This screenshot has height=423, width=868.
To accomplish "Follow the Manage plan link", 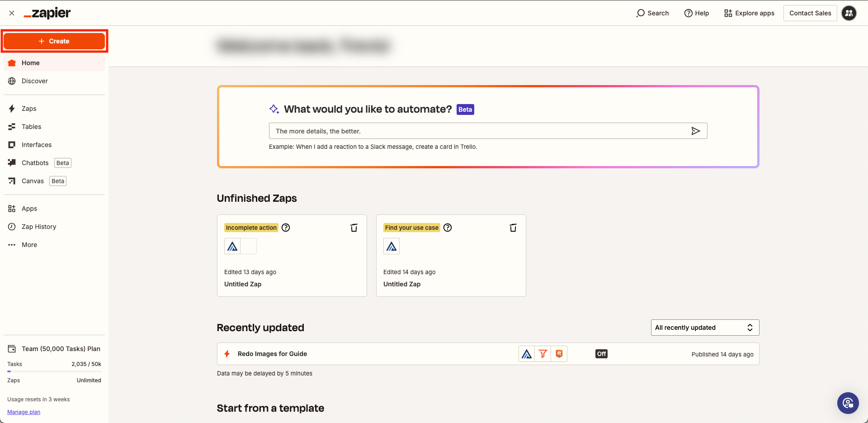I will coord(24,412).
